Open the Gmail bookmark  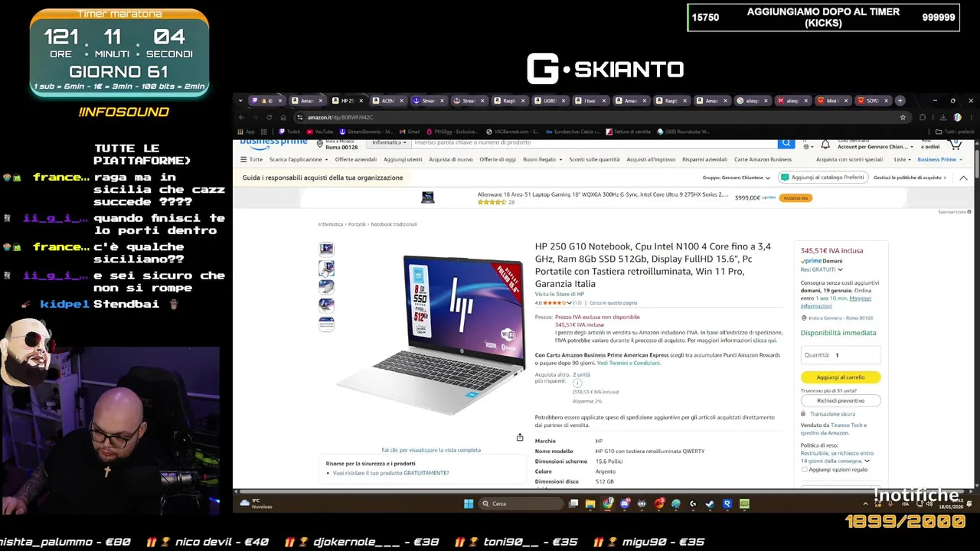point(410,132)
